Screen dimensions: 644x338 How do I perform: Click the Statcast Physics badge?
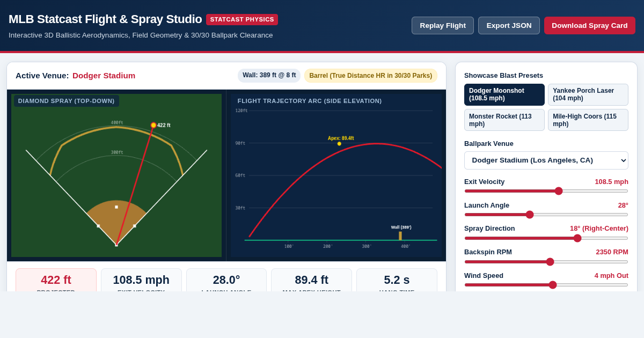pos(242,19)
